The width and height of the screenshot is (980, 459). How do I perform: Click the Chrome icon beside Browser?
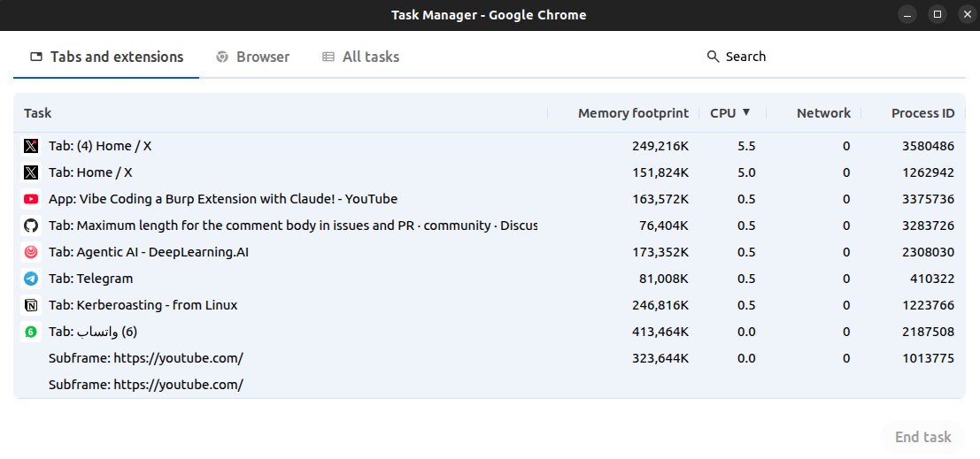(x=222, y=57)
